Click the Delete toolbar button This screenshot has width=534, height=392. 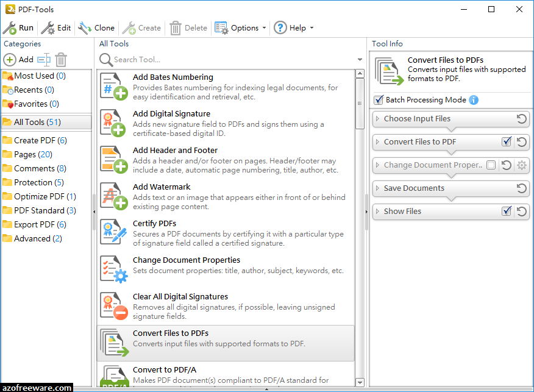point(188,28)
